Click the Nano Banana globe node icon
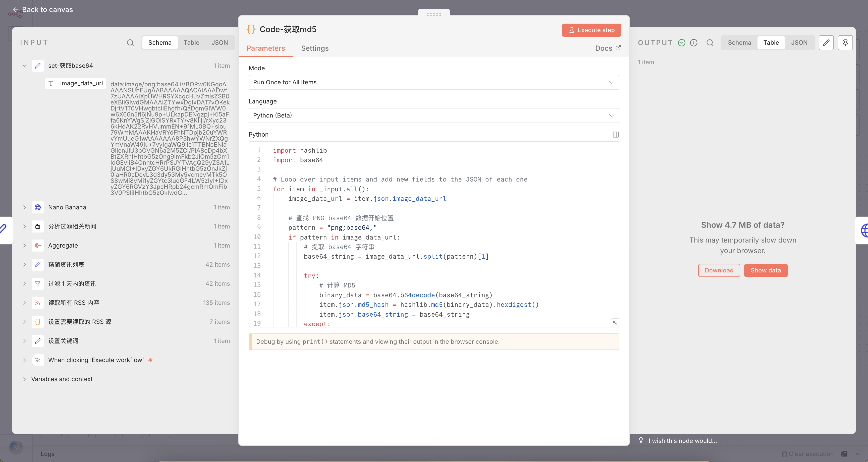 click(38, 208)
